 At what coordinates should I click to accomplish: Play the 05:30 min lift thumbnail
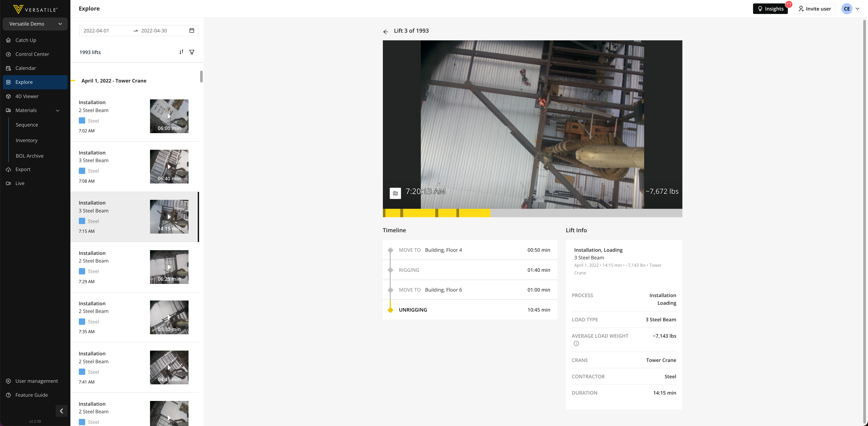(169, 318)
